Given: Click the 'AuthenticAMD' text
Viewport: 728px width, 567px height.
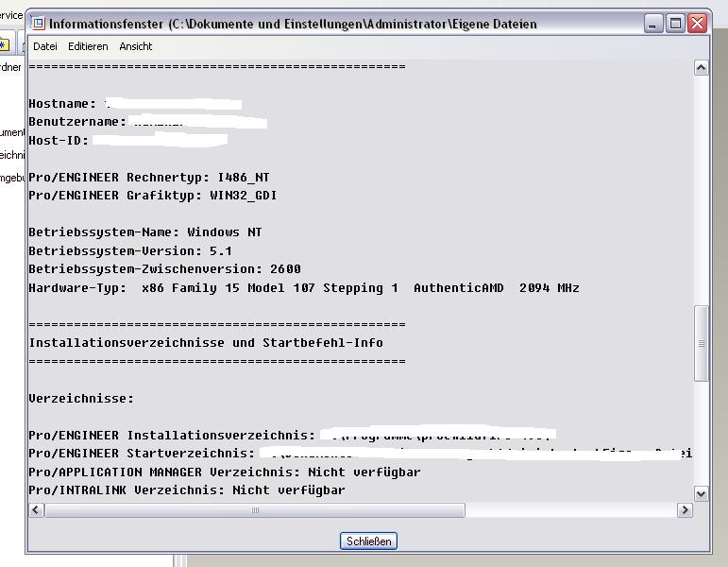Looking at the screenshot, I should pos(458,288).
